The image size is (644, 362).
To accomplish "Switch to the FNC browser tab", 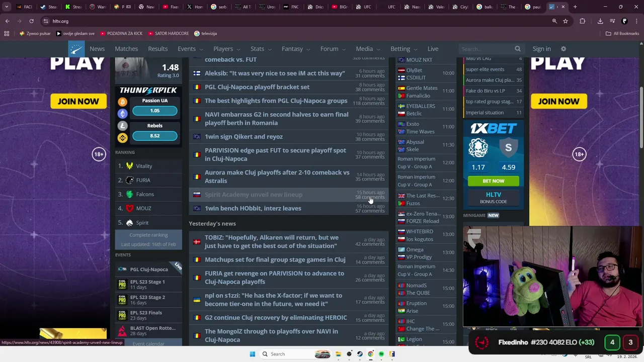I will (291, 7).
